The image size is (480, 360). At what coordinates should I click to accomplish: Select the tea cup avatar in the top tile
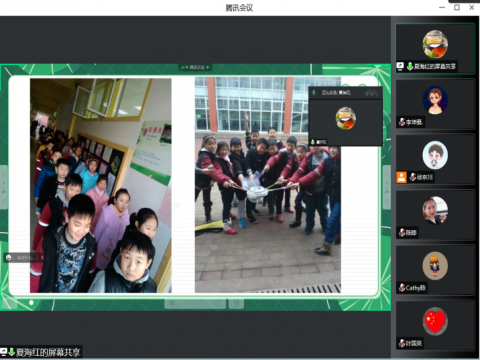[x=435, y=44]
